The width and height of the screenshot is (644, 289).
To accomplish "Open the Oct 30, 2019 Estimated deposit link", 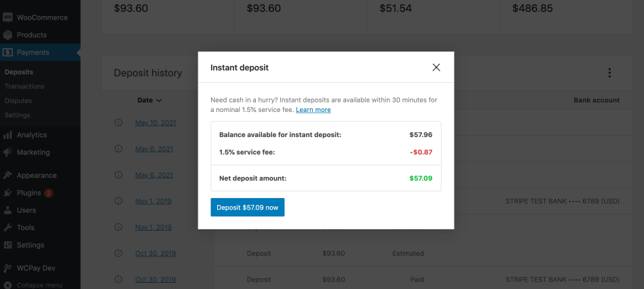I will [155, 254].
